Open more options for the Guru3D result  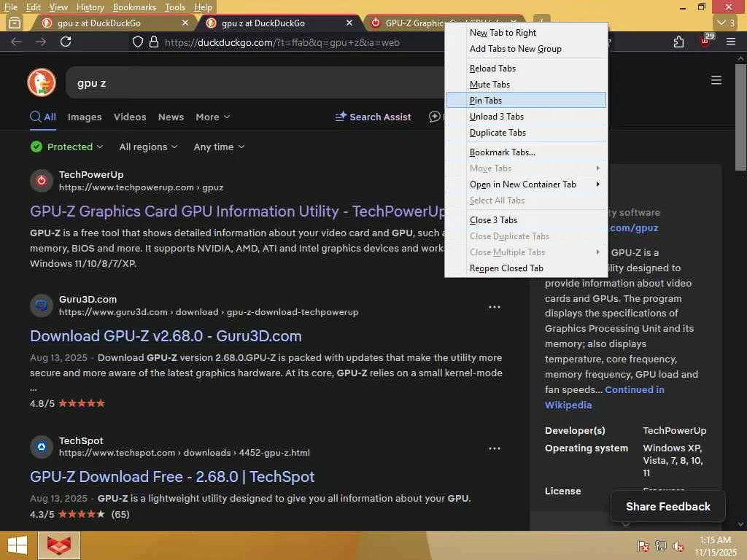[x=495, y=307]
